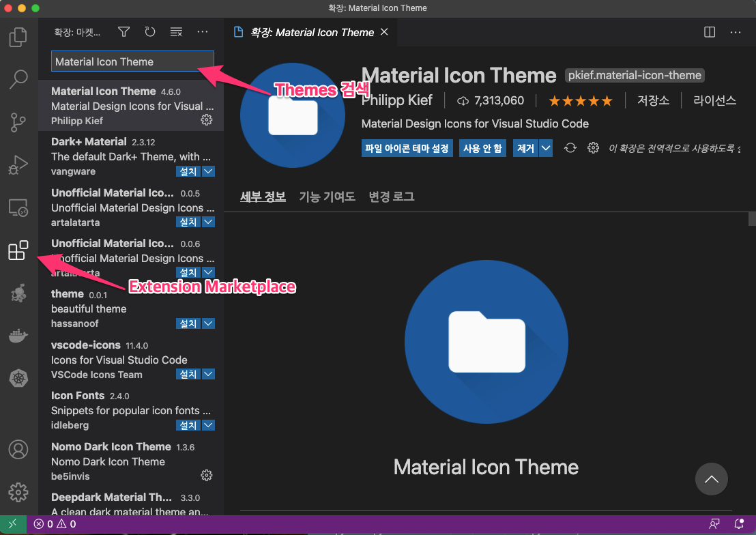Split the editor to the right
This screenshot has width=756, height=535.
pyautogui.click(x=710, y=32)
